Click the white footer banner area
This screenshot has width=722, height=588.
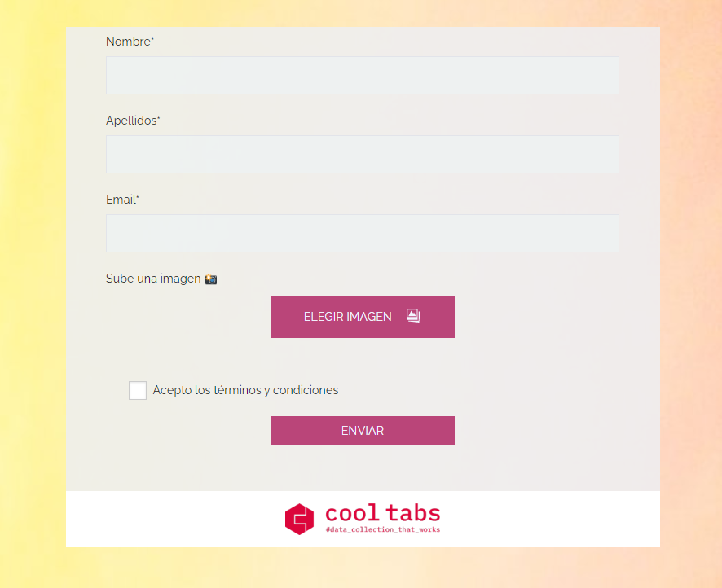pos(554,519)
